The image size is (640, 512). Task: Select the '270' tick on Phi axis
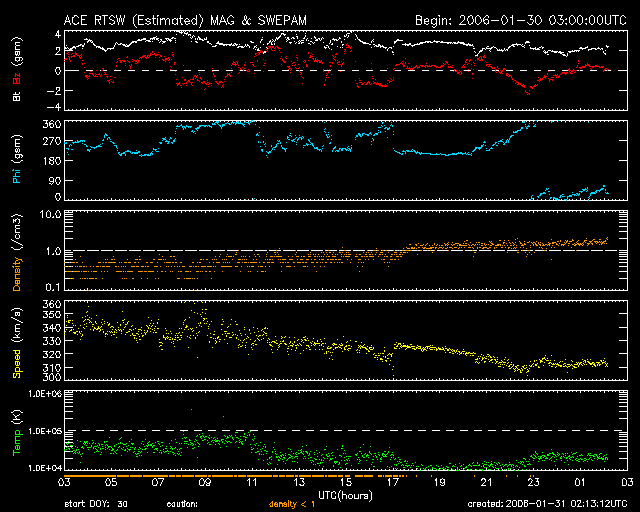[52, 141]
